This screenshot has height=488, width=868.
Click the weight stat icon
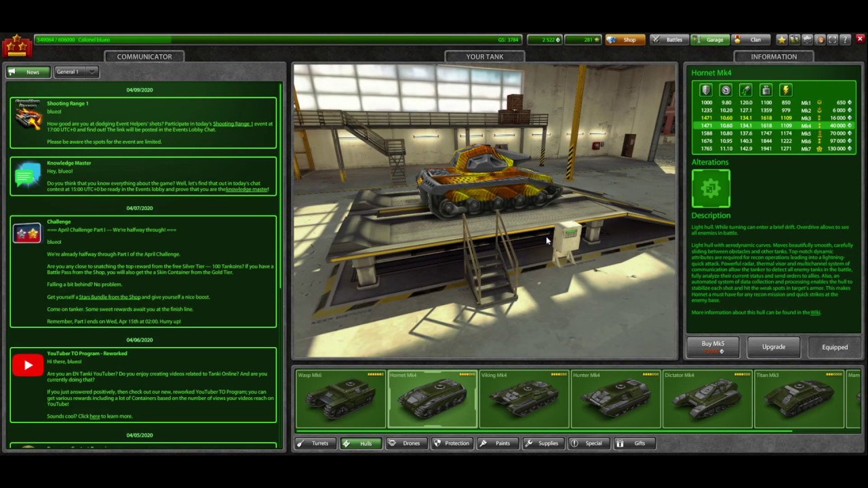click(766, 90)
